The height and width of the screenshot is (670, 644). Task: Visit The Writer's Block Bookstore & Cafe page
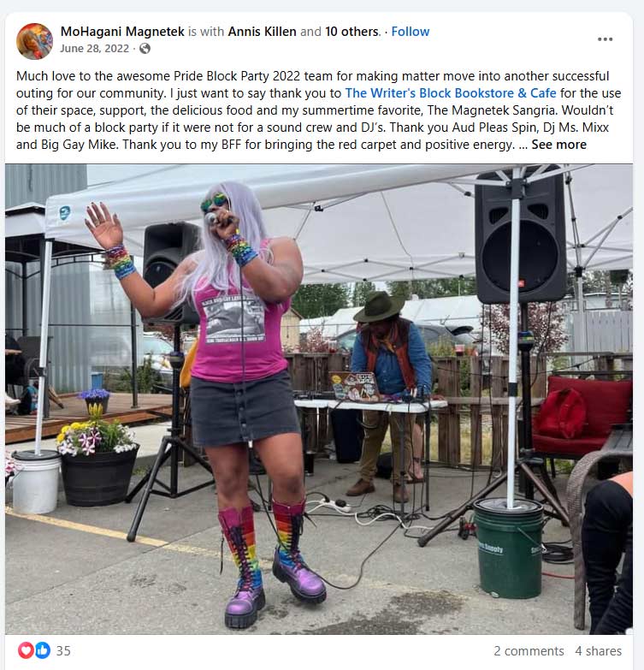[451, 93]
